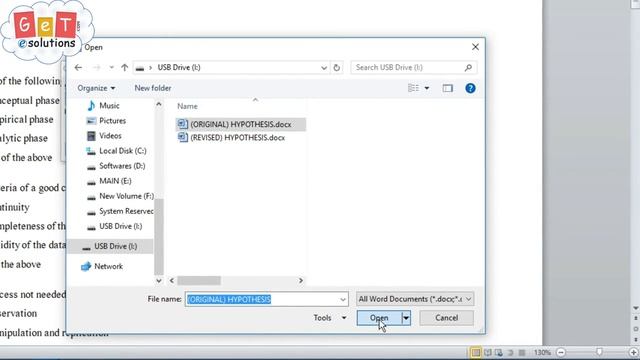
Task: Show the preview pane
Action: (x=447, y=88)
